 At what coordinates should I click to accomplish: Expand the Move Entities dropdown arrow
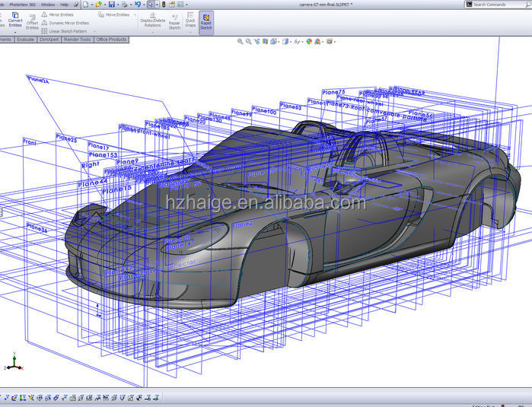coord(135,14)
